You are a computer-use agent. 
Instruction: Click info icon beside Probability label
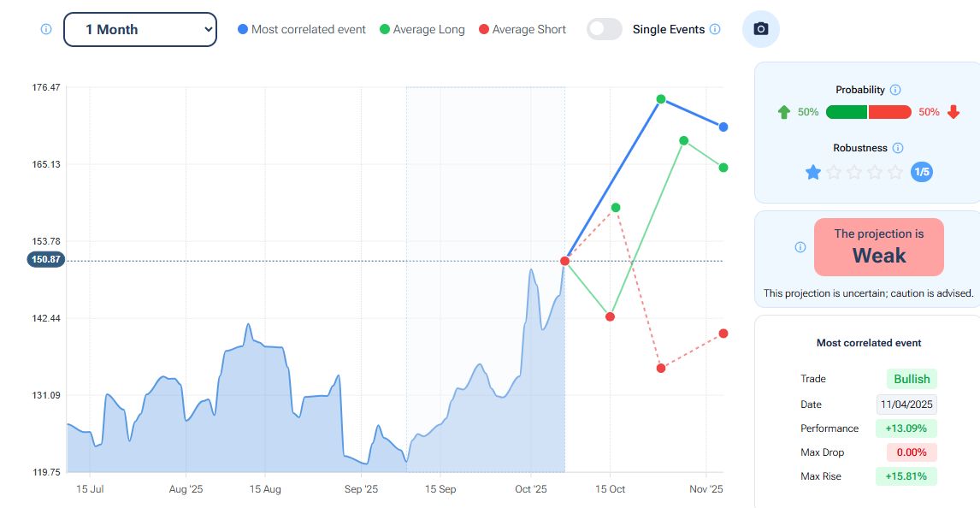pos(895,90)
